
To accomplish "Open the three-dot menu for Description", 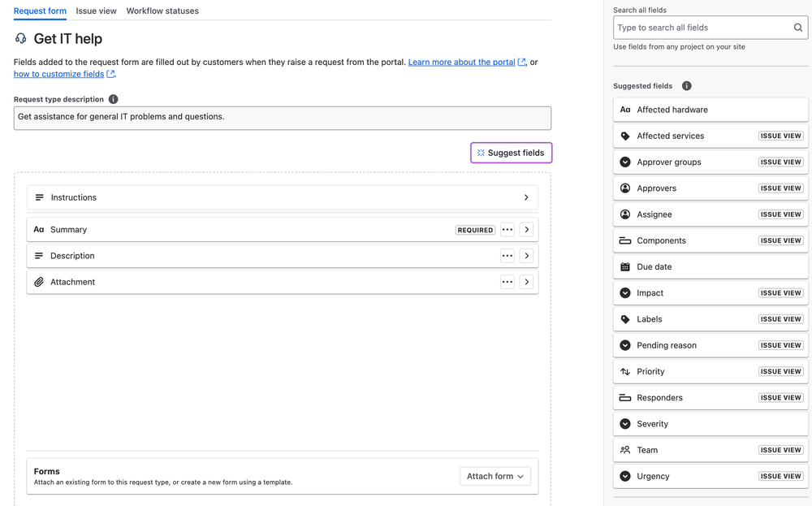I will [x=508, y=256].
